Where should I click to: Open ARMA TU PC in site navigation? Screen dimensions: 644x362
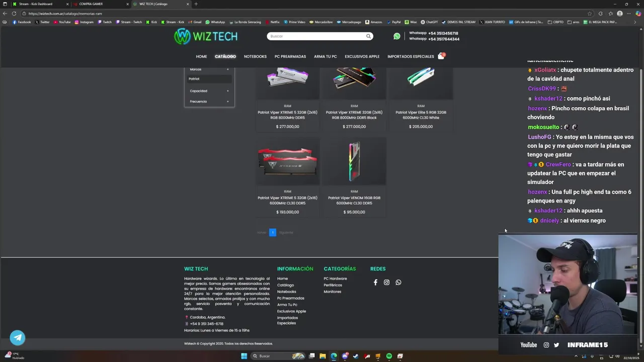click(x=326, y=56)
